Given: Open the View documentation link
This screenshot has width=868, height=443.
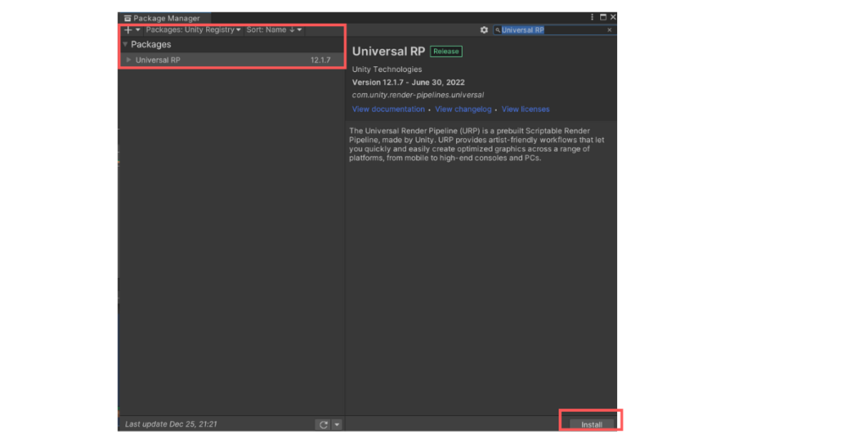Looking at the screenshot, I should 388,109.
